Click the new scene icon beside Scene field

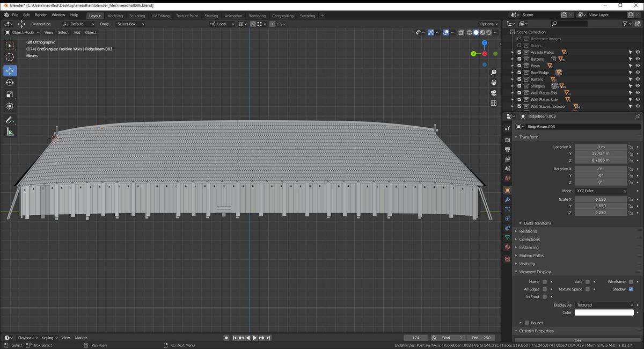tap(565, 15)
